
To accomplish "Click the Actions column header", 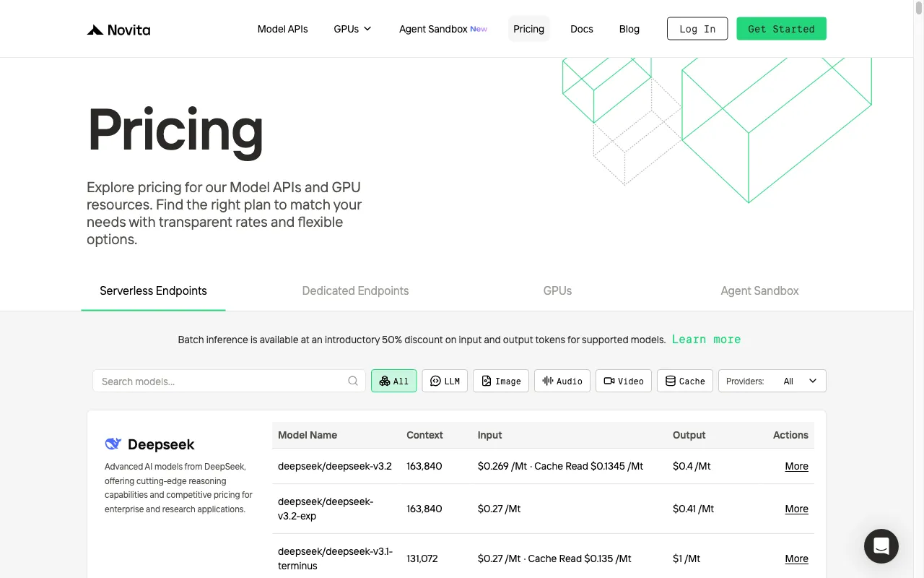I will point(790,435).
